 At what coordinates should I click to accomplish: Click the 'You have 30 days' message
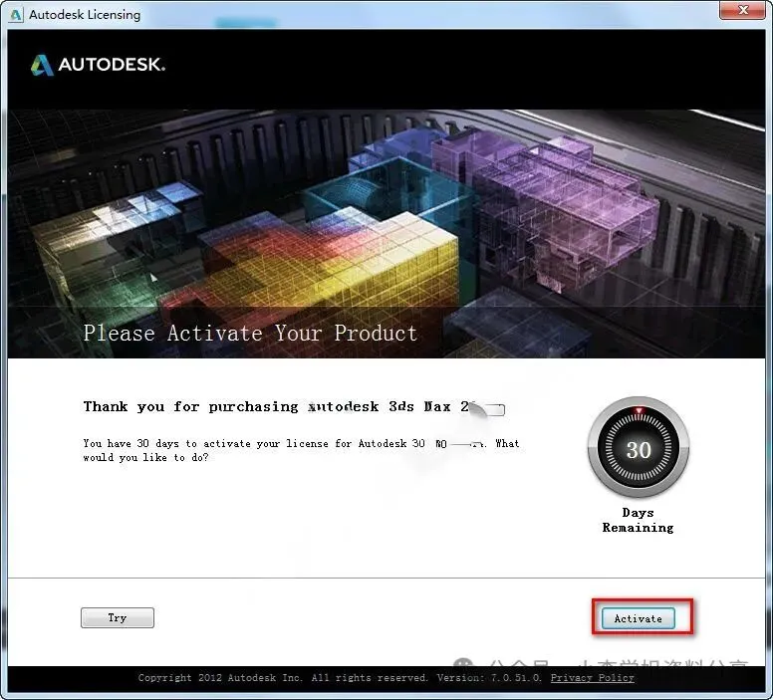coord(301,450)
